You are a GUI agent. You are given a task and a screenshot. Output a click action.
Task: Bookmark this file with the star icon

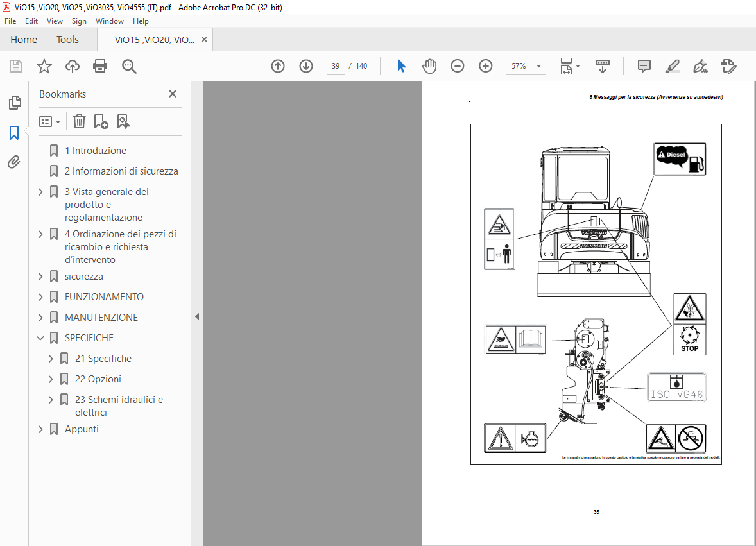tap(44, 66)
